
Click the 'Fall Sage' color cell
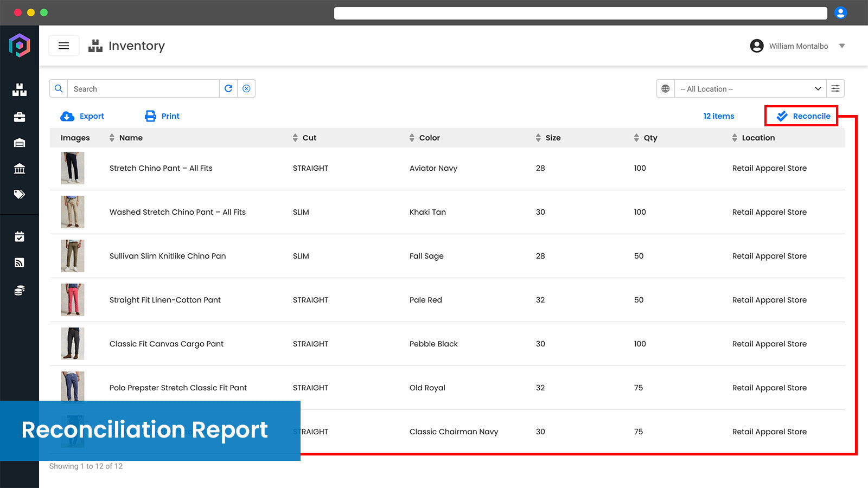[x=426, y=256]
